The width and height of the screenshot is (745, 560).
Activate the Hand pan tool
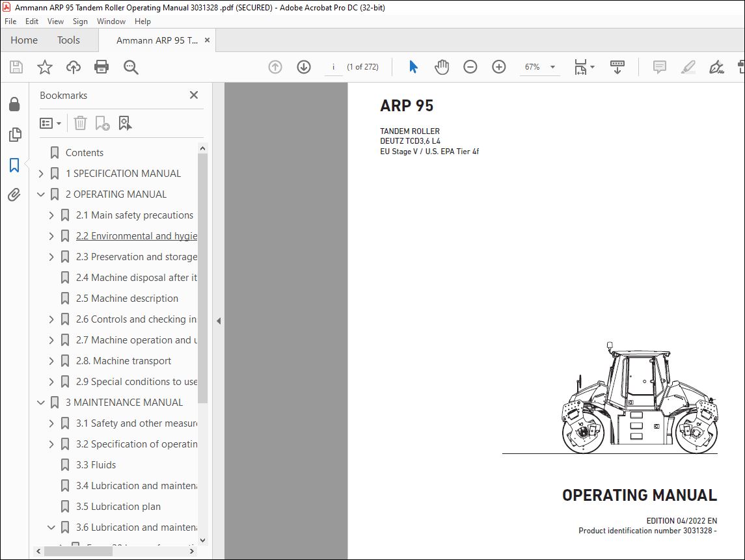[x=441, y=67]
